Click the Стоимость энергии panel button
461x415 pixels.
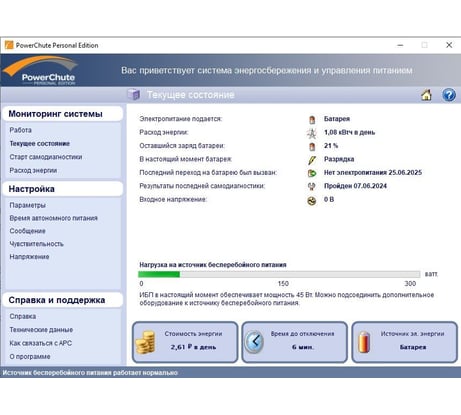(185, 342)
